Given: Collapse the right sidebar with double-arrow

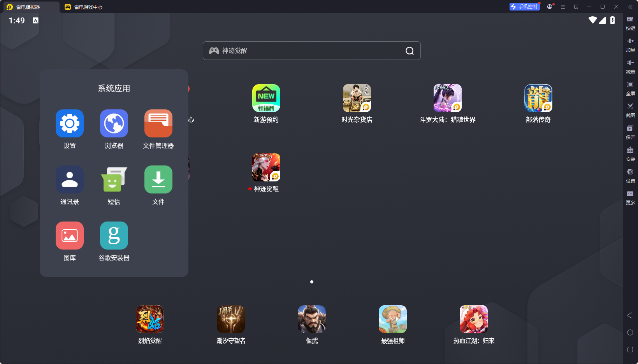Looking at the screenshot, I should click(630, 7).
